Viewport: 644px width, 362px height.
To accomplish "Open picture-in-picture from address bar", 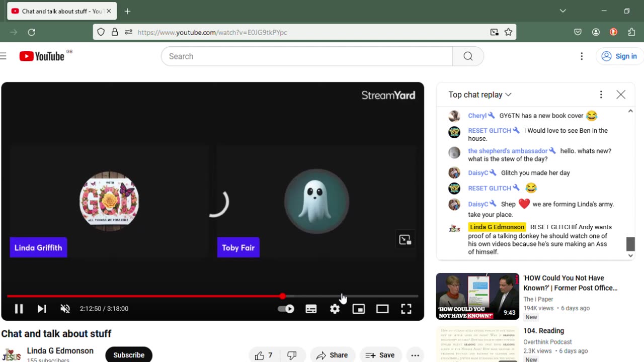I will point(495,32).
